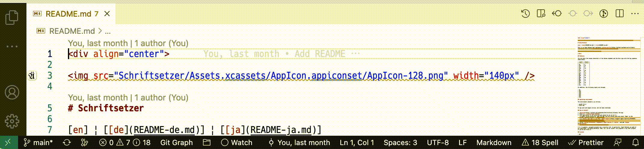Click inline blame 'You, last month • Add README'
The width and height of the screenshot is (644, 149).
[x=274, y=54]
